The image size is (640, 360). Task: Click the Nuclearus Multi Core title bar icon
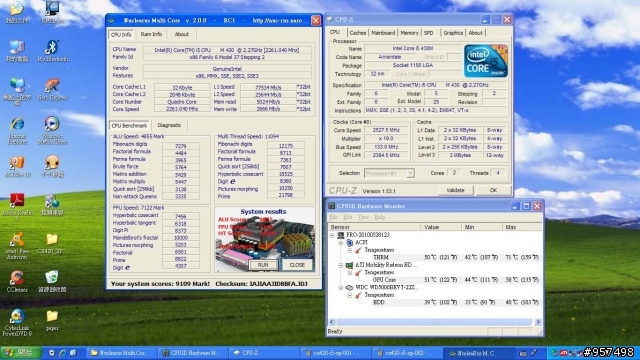pos(111,20)
